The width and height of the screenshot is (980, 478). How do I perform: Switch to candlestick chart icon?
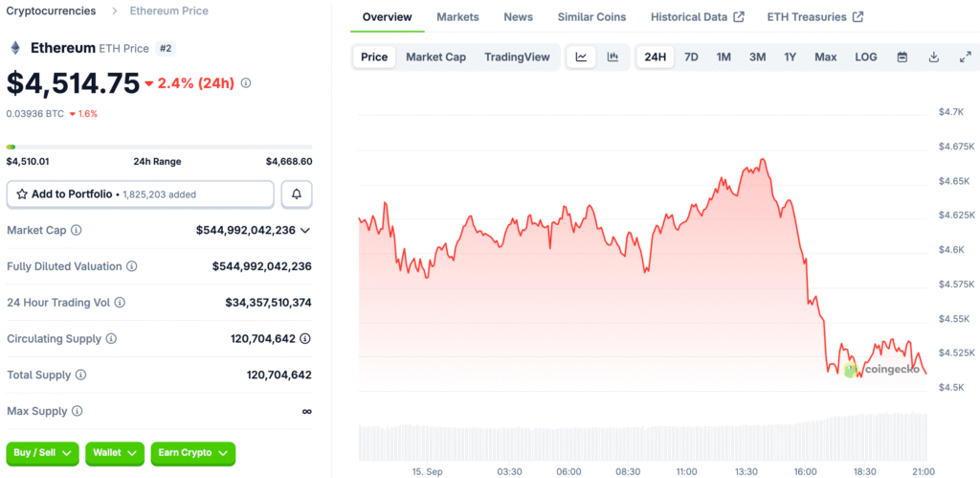[612, 57]
